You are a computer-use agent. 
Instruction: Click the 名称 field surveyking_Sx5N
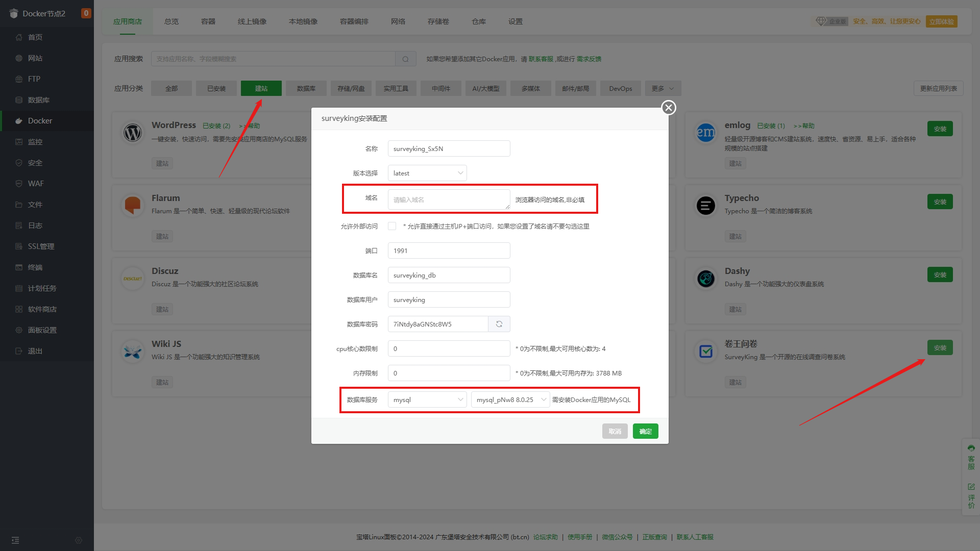point(449,148)
